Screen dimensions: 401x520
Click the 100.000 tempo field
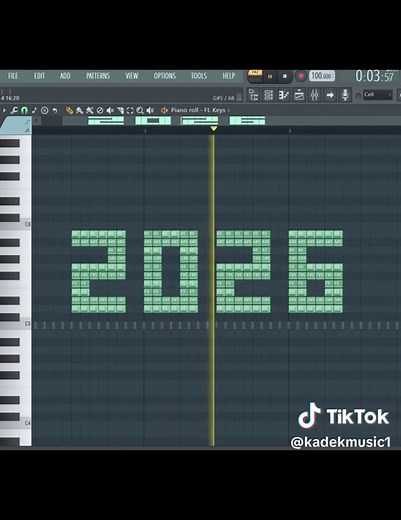(x=322, y=76)
